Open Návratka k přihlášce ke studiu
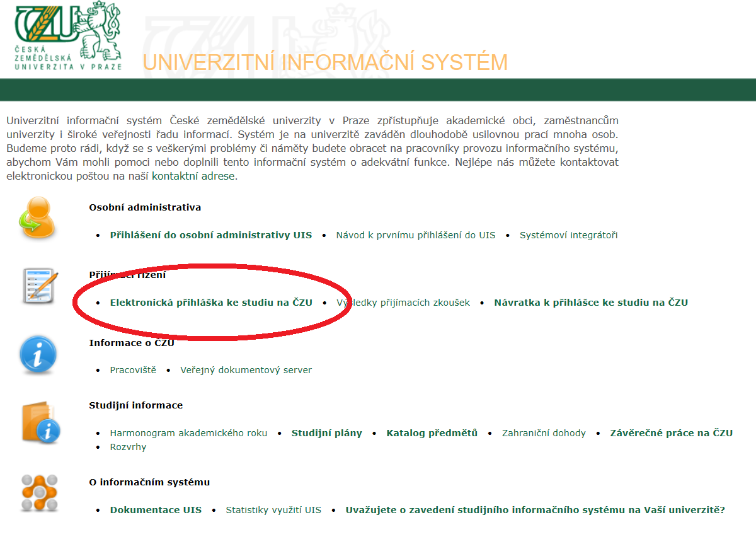 click(591, 303)
